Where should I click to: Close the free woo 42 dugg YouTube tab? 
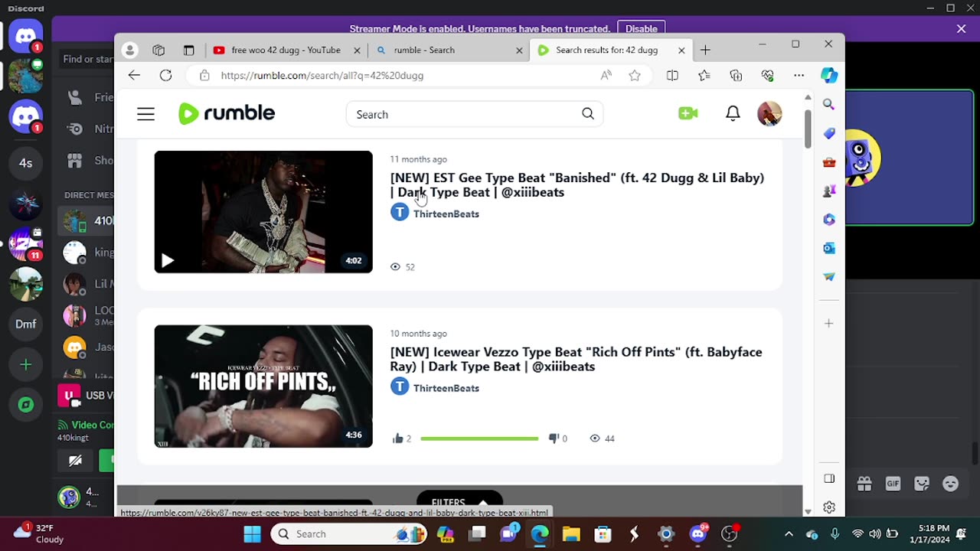[x=357, y=51]
